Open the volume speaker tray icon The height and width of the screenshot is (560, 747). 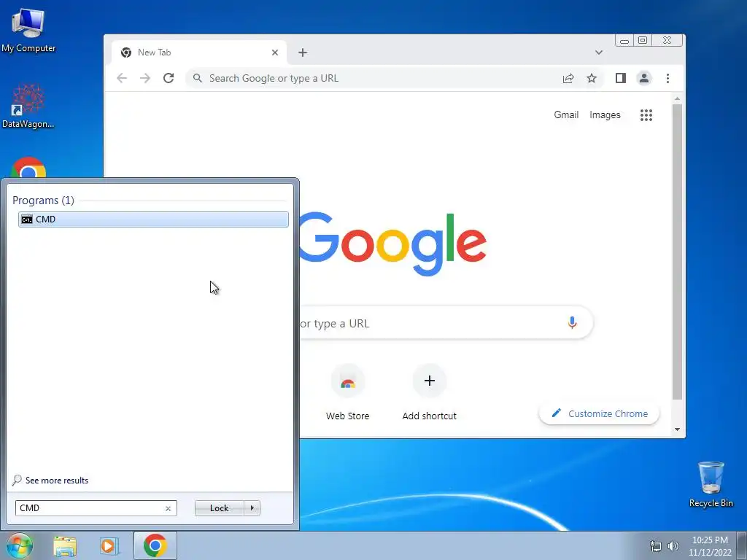[x=673, y=546]
